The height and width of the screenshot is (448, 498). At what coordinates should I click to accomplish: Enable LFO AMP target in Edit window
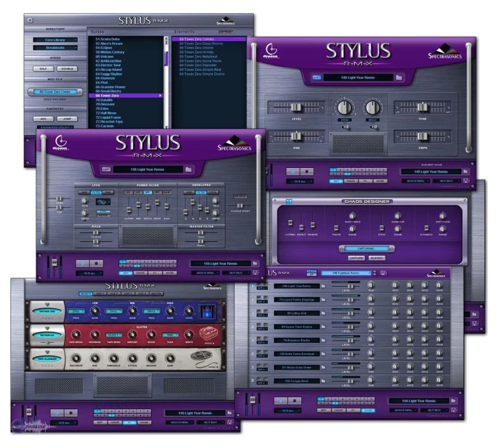point(84,192)
